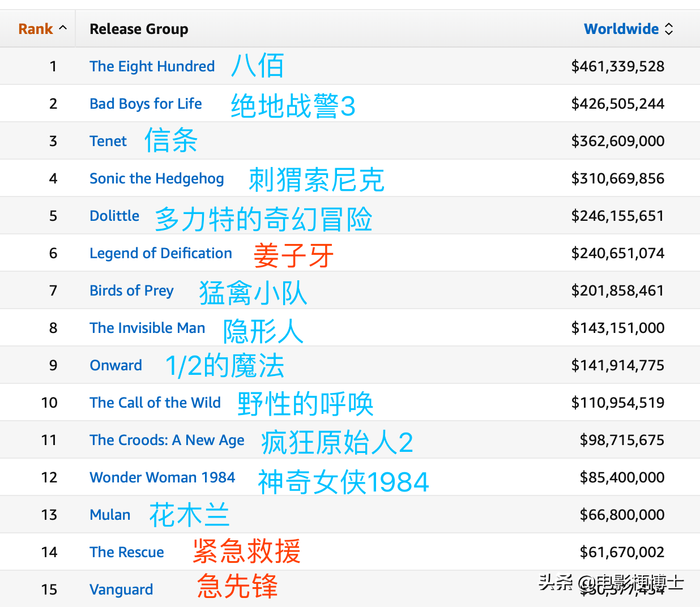Screen dimensions: 700x607
Task: Select rank number 15 in the table
Action: click(49, 589)
